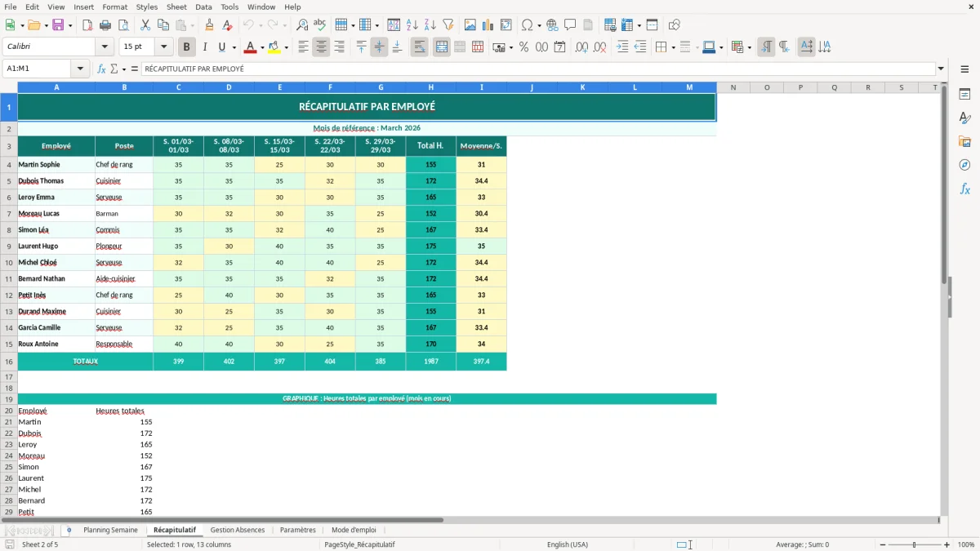Toggle Italic formatting
The image size is (980, 551).
205,47
